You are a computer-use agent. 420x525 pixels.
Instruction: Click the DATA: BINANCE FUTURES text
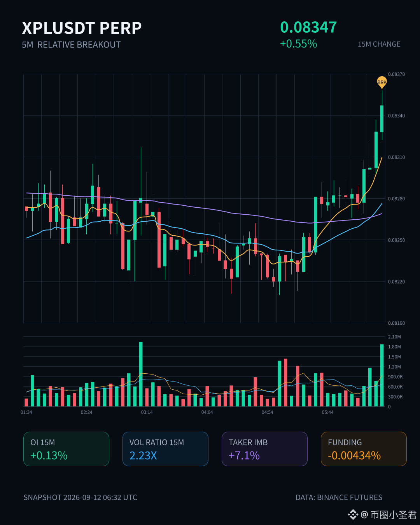tap(339, 497)
